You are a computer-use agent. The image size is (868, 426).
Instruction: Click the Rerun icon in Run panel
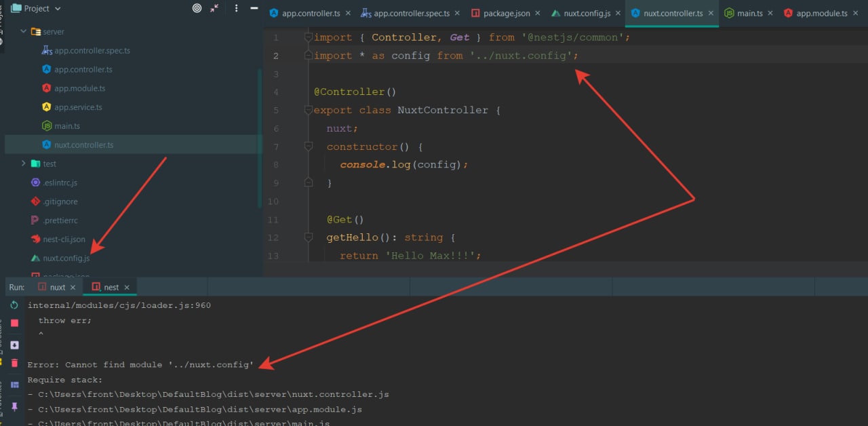14,305
